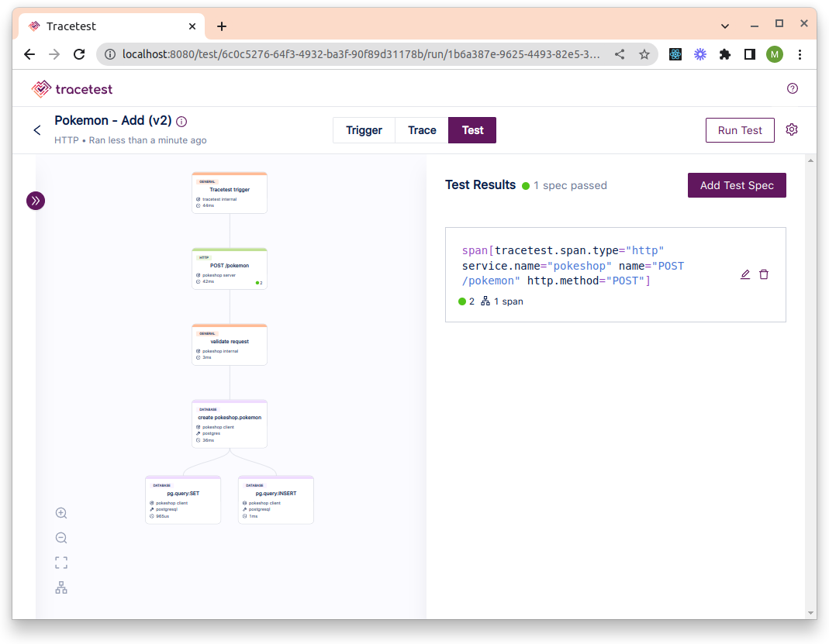Select the create pokeshop.pokemon span node

click(x=230, y=424)
